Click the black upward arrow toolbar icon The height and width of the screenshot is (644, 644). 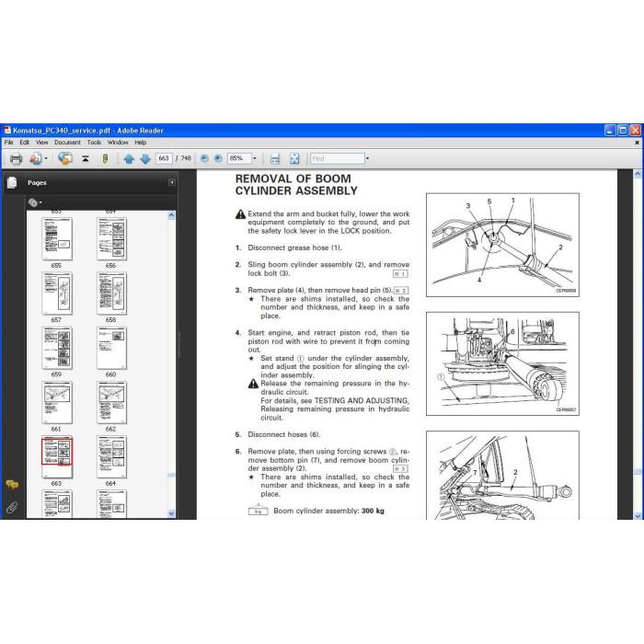point(86,158)
